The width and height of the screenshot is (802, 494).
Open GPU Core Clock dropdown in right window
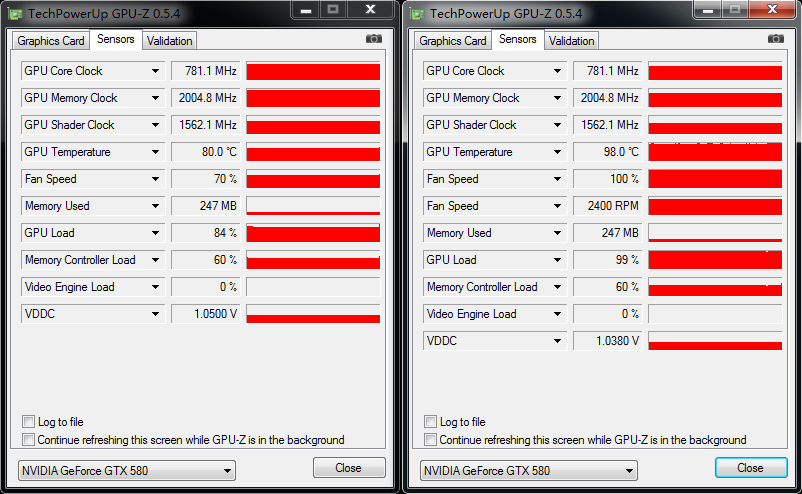point(558,71)
